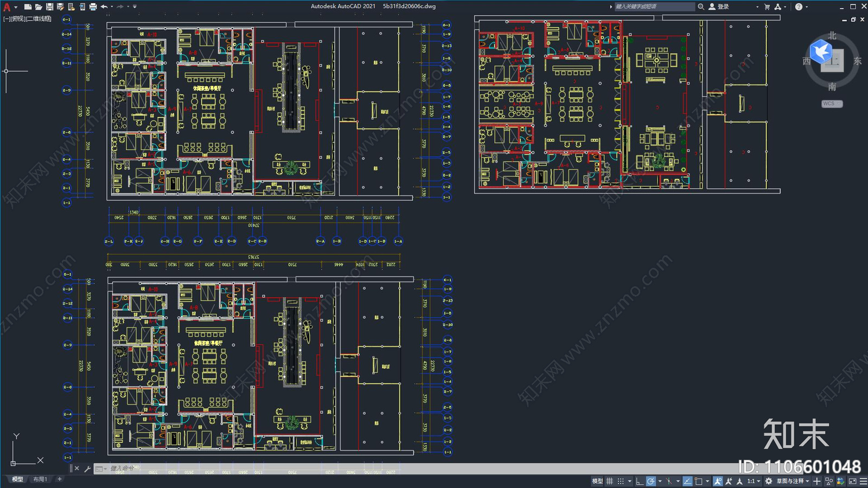
Task: Create a new drawing from Quick Access toolbar
Action: [28, 7]
